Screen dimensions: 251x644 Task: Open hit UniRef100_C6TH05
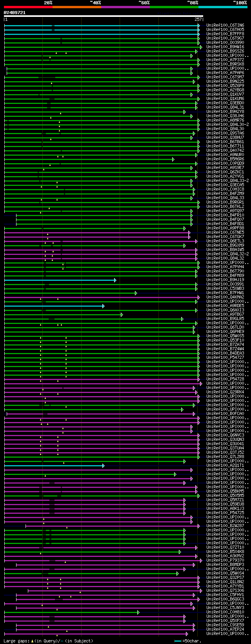pyautogui.click(x=225, y=30)
